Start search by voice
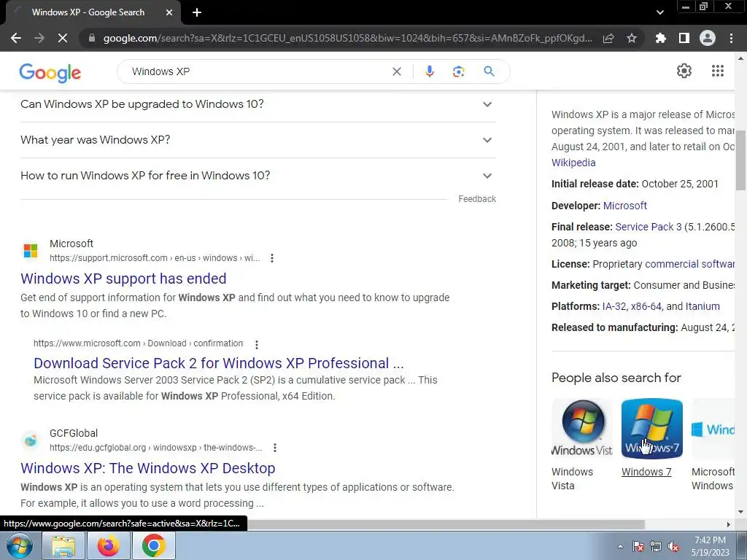 [x=429, y=71]
